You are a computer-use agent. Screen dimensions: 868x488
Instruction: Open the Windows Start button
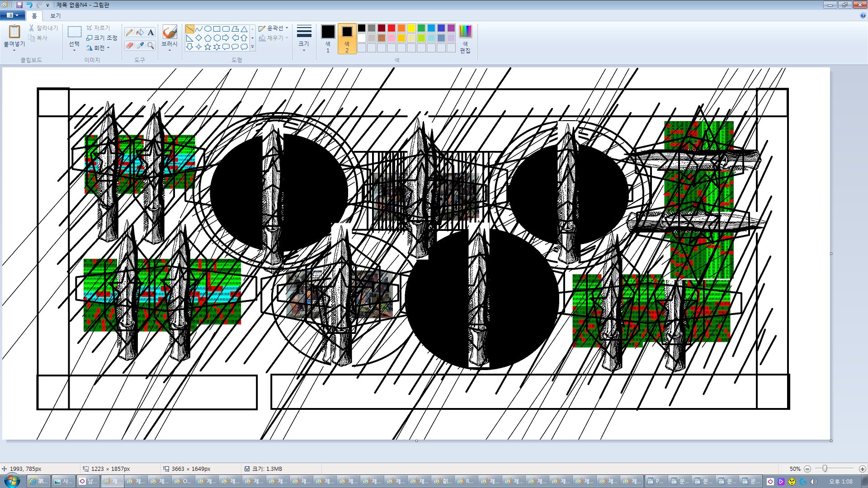click(12, 481)
